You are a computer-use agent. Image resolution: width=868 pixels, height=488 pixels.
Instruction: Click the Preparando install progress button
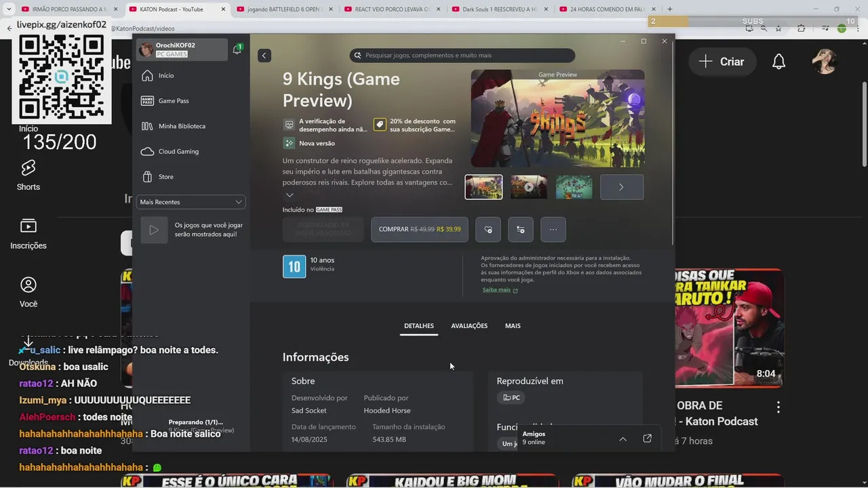click(x=323, y=230)
